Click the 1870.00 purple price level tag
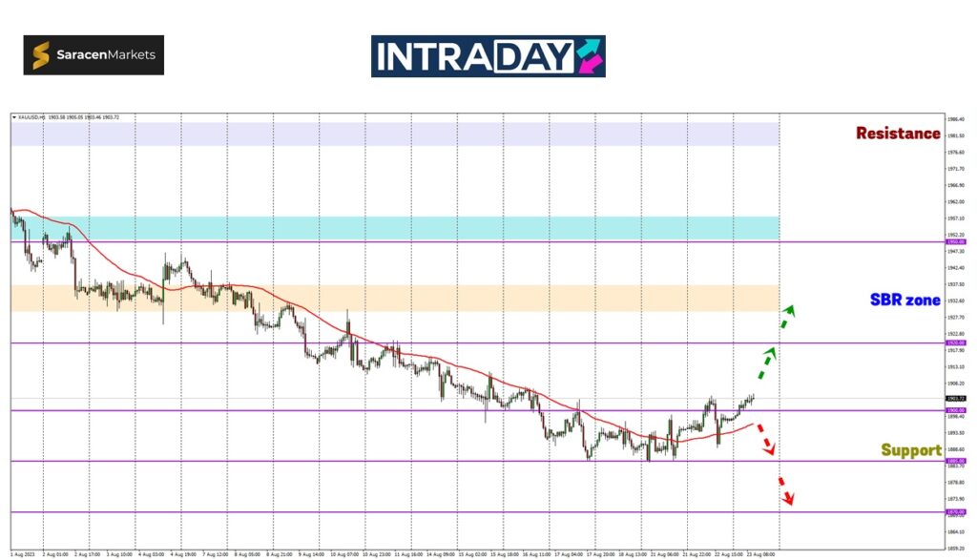The height and width of the screenshot is (560, 977). point(955,512)
